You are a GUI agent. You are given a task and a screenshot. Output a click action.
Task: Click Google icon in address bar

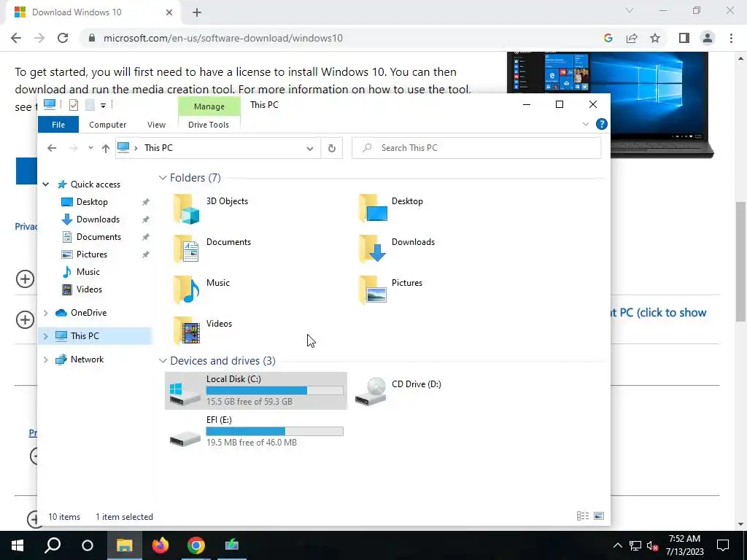point(608,38)
